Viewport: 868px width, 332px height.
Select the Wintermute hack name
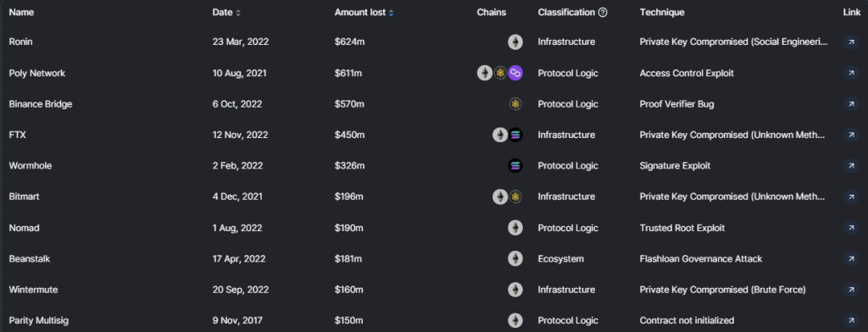click(x=33, y=290)
